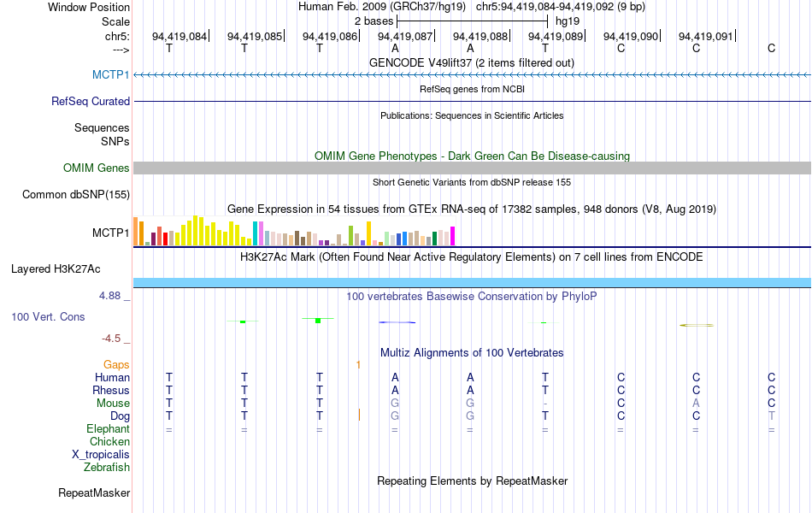This screenshot has width=812, height=513.
Task: Open the MCTP1 GTEx tissue bar chart
Action: pyautogui.click(x=294, y=231)
